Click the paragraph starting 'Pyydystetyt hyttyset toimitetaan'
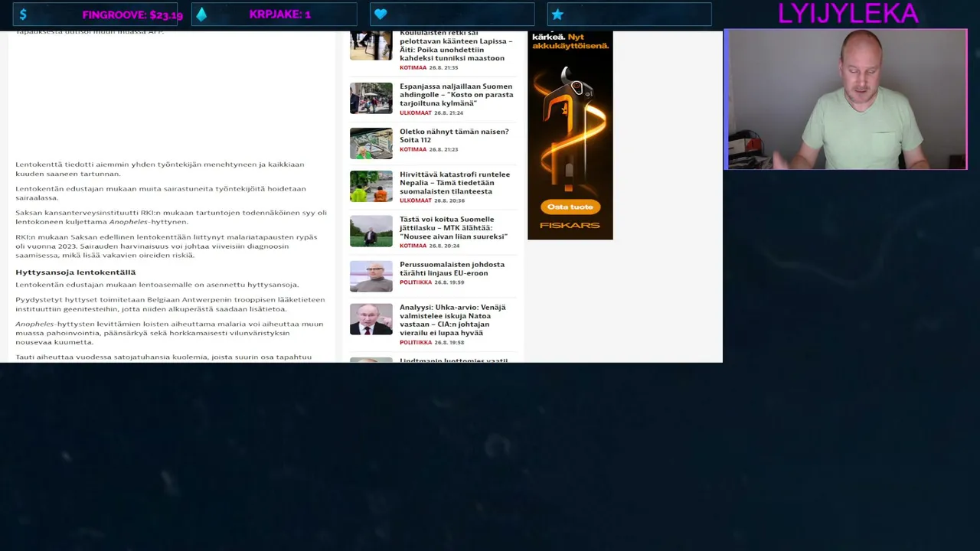The image size is (980, 551). point(170,305)
